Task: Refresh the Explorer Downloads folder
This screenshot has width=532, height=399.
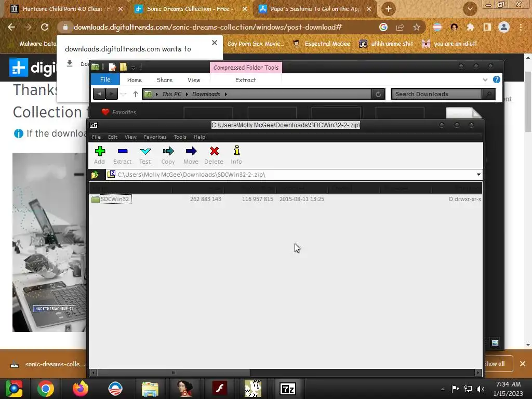Action: coord(378,95)
